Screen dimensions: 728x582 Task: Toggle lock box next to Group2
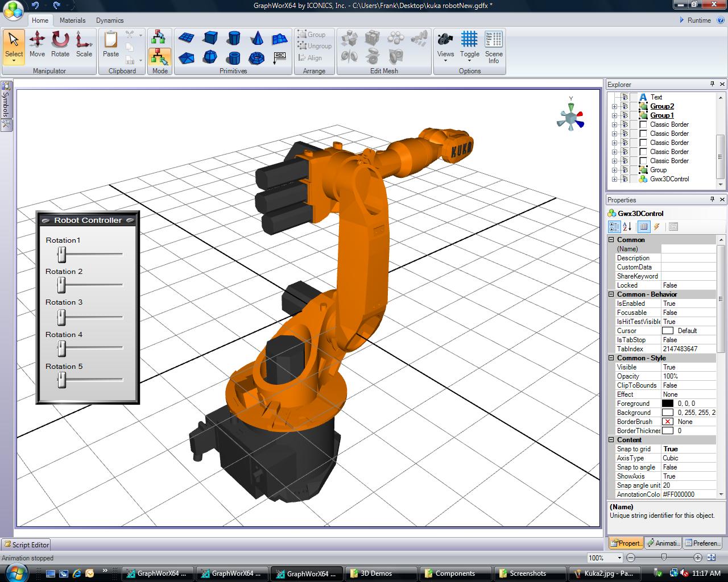(634, 106)
